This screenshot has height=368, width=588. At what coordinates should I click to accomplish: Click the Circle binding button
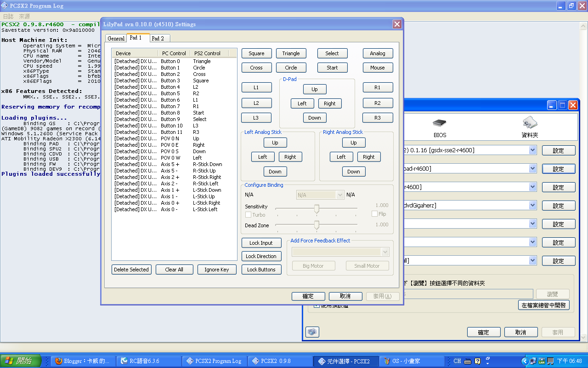(x=291, y=68)
